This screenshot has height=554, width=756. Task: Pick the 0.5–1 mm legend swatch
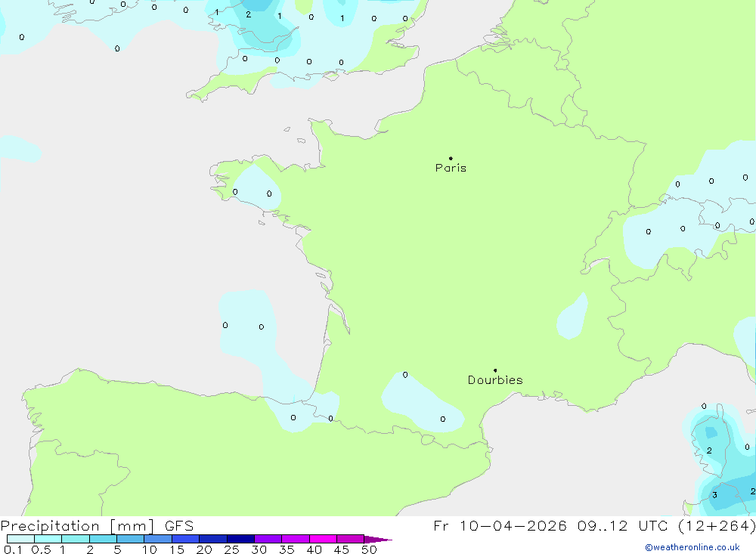pos(48,539)
